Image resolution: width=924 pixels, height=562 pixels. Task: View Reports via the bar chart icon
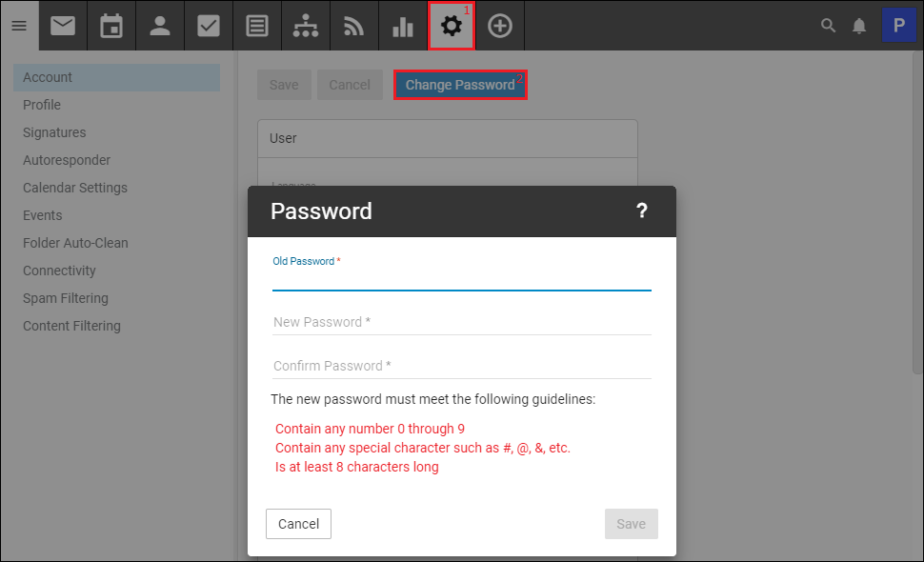tap(402, 25)
